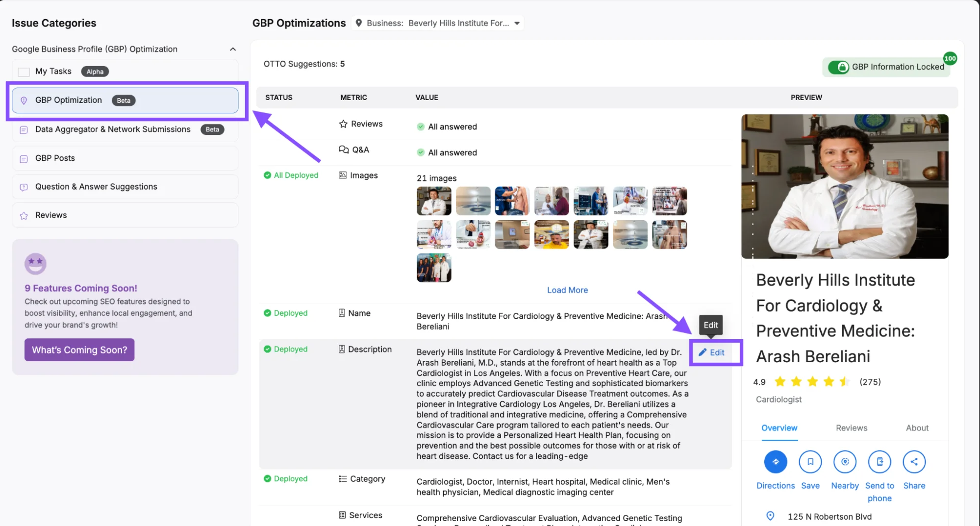This screenshot has width=980, height=526.
Task: Collapse Google Business Profile Optimization section
Action: tap(233, 49)
